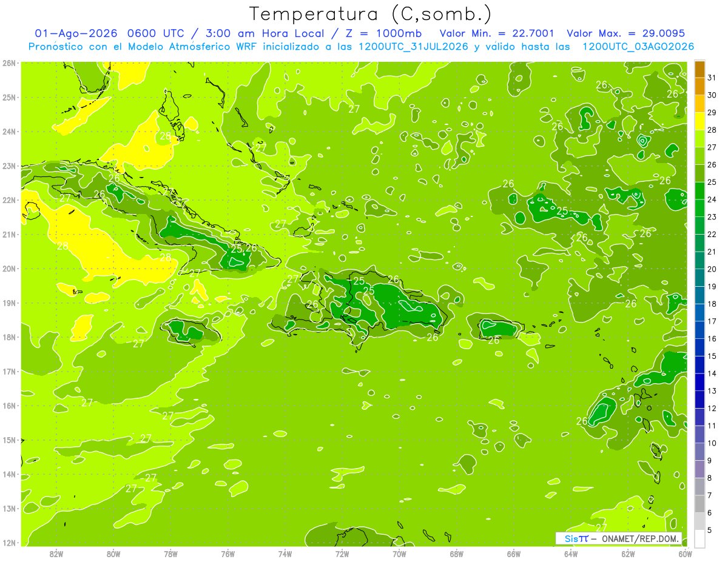Viewport: 728px width, 562px height.
Task: Click the '19N' latitude axis label
Action: coord(8,303)
